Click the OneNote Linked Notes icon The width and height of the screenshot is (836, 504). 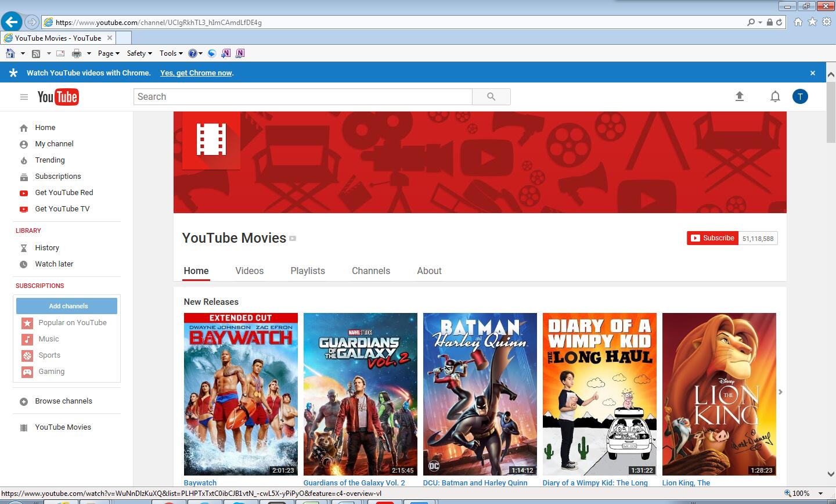(240, 53)
